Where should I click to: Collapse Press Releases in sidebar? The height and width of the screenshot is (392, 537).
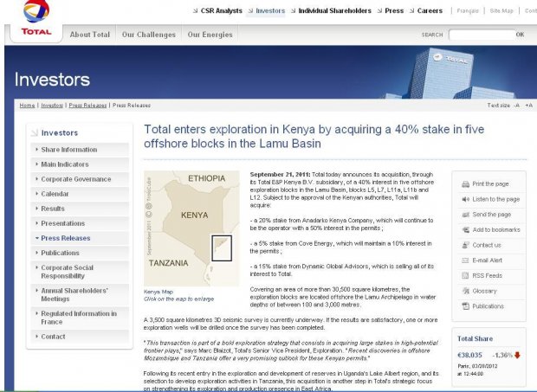click(x=80, y=238)
